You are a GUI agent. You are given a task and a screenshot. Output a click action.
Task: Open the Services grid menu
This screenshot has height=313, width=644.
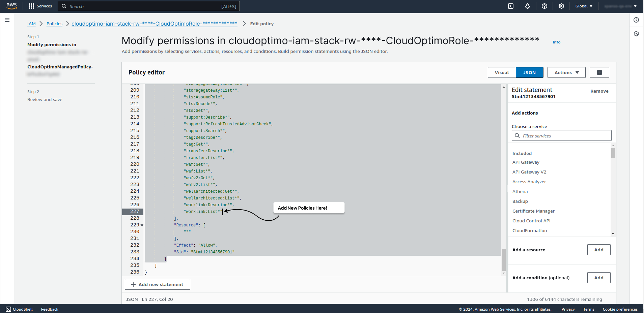(40, 6)
